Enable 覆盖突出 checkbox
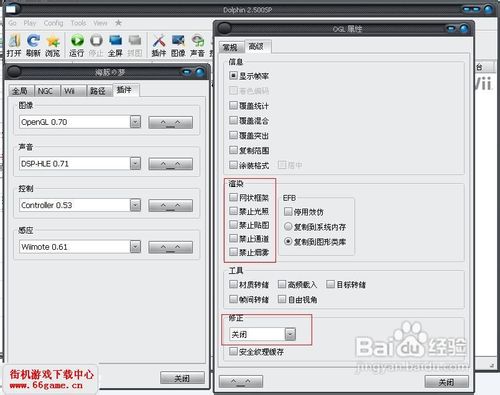The width and height of the screenshot is (500, 395). (x=233, y=135)
